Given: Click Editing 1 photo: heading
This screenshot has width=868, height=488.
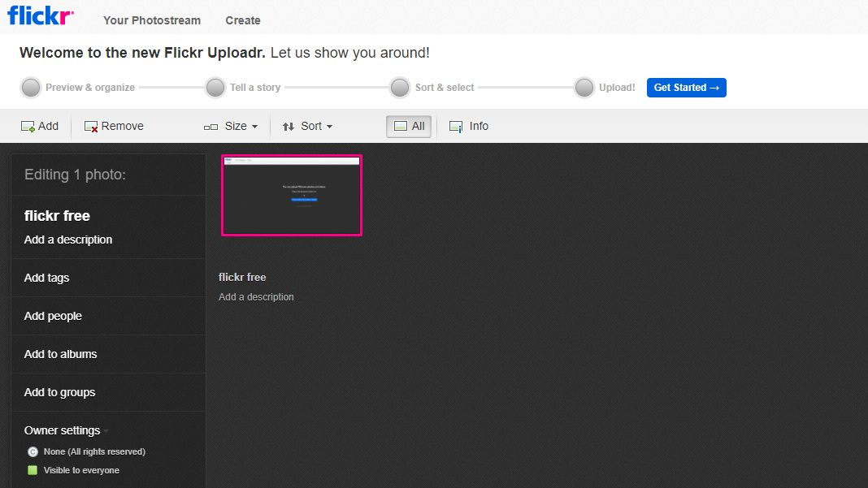Looking at the screenshot, I should 75,175.
